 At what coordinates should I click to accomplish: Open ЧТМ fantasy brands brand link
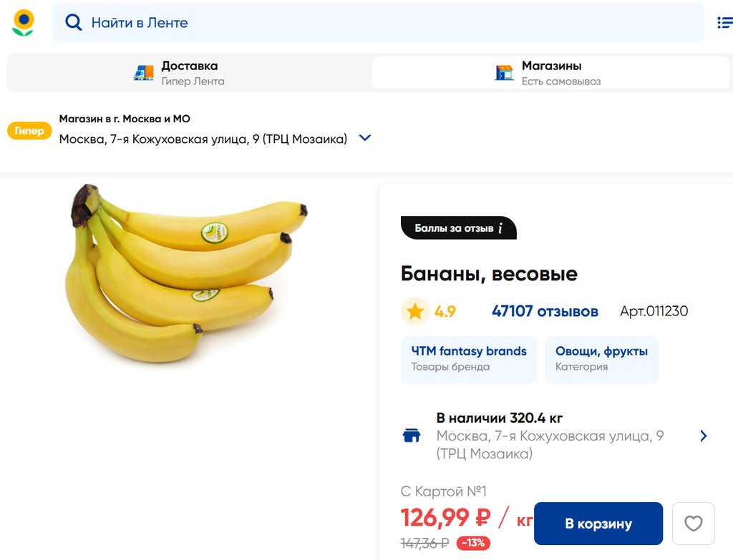[469, 359]
